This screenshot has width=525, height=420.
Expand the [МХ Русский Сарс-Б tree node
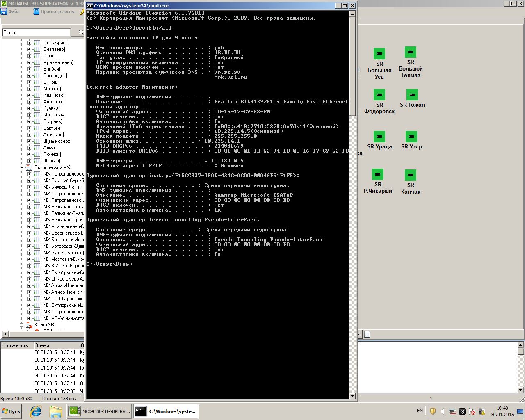point(29,180)
